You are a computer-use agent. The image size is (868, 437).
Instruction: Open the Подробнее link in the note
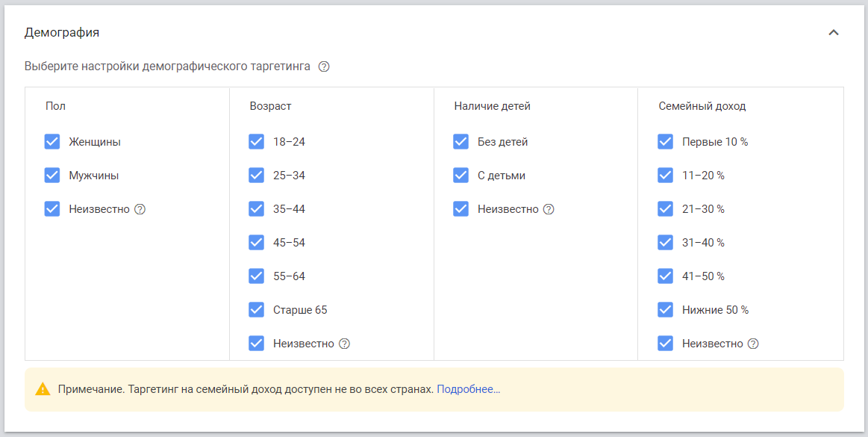468,389
